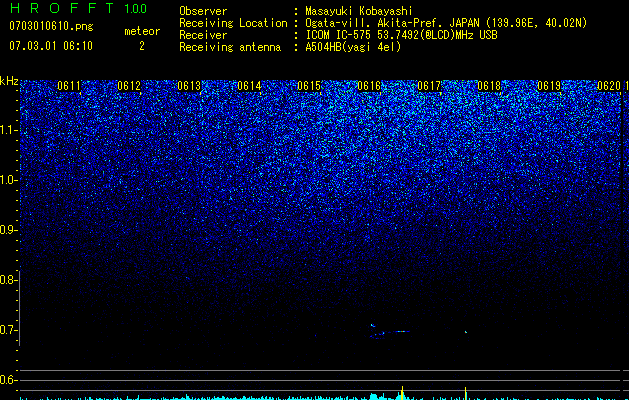The image size is (629, 400).
Task: Click the 0.9 kHz axis tick label
Action: 8,230
